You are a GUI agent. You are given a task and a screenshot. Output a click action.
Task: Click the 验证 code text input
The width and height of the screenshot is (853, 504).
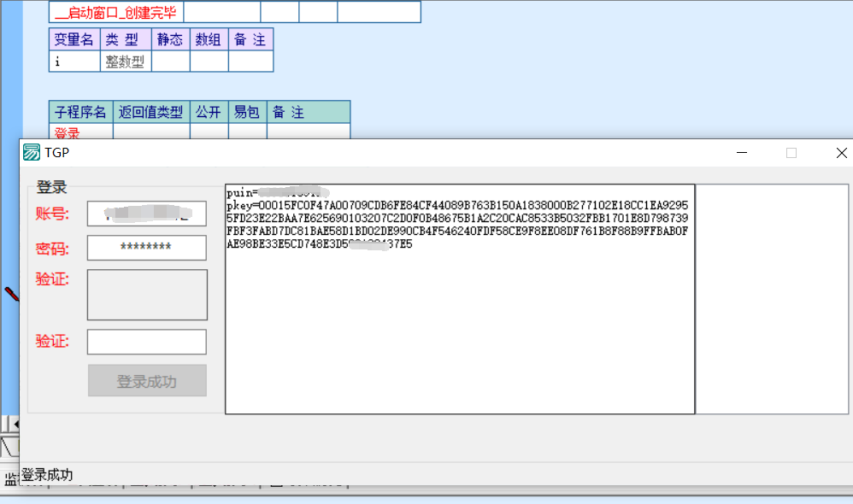coord(146,342)
